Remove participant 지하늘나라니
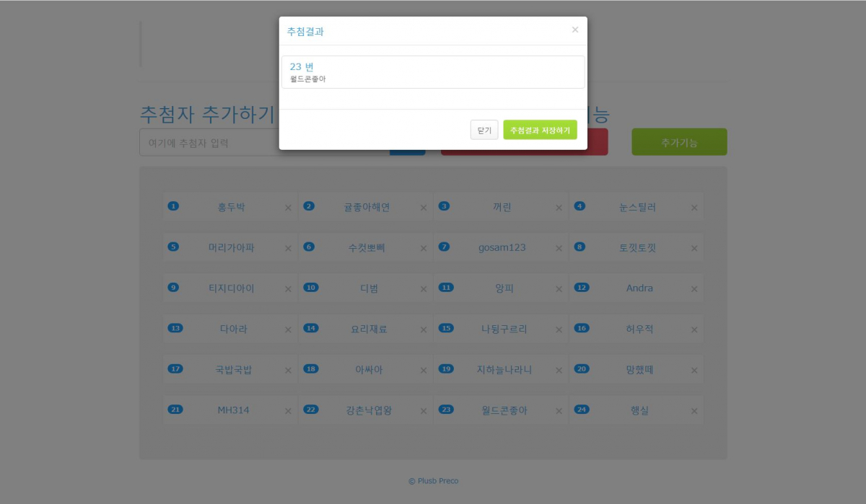Image resolution: width=866 pixels, height=504 pixels. pos(559,370)
